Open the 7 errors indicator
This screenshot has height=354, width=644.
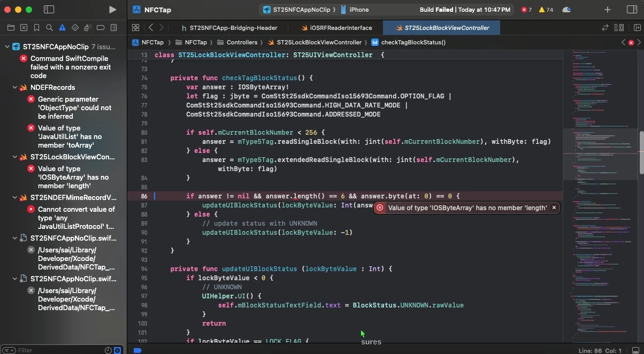[526, 10]
